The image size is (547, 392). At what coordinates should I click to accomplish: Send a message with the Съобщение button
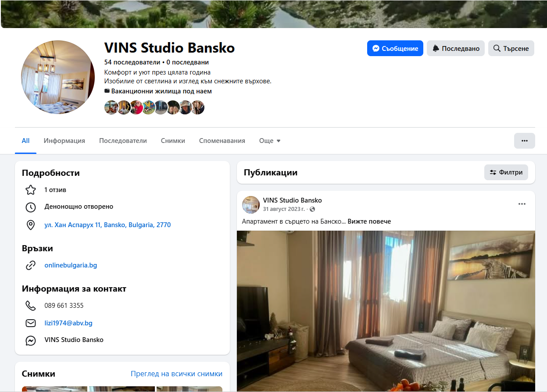click(395, 48)
